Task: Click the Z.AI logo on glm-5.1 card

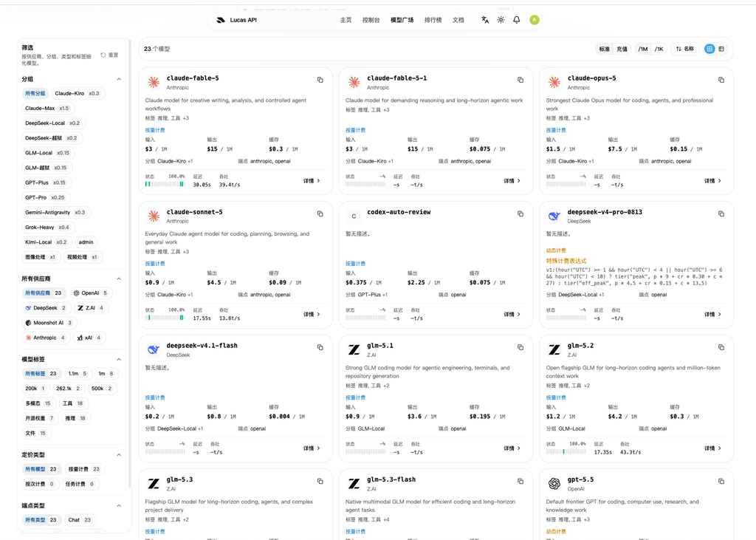Action: pos(354,350)
